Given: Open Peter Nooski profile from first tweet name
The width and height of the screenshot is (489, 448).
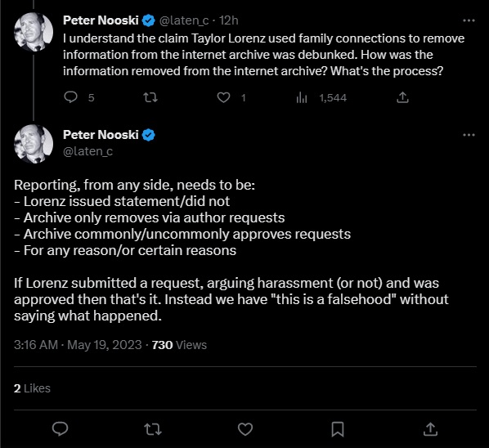Looking at the screenshot, I should click(101, 20).
